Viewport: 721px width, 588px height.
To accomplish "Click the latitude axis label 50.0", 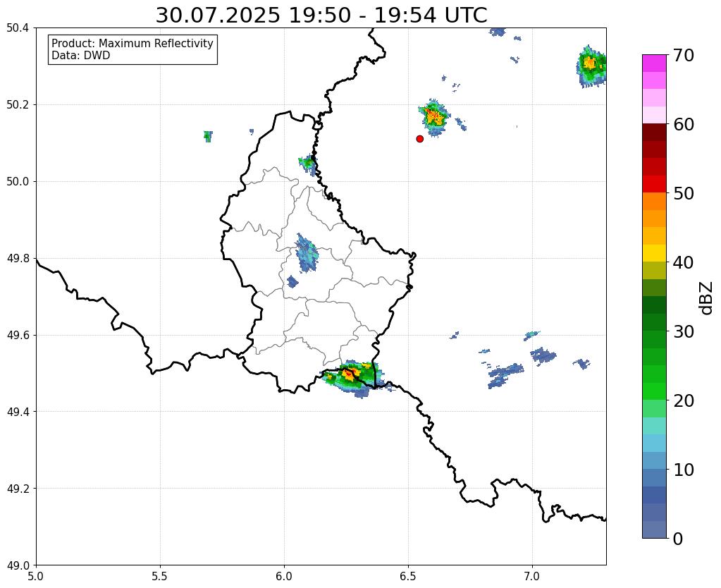I will tap(18, 181).
